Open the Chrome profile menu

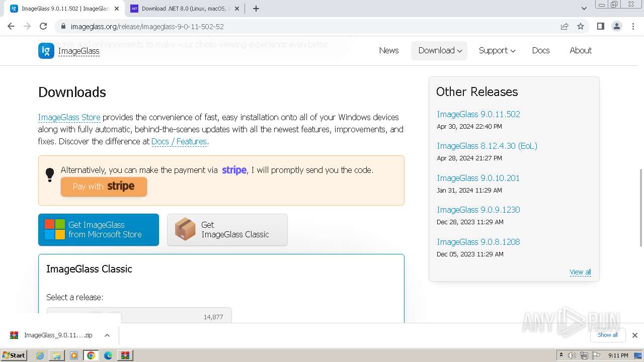pos(616,26)
